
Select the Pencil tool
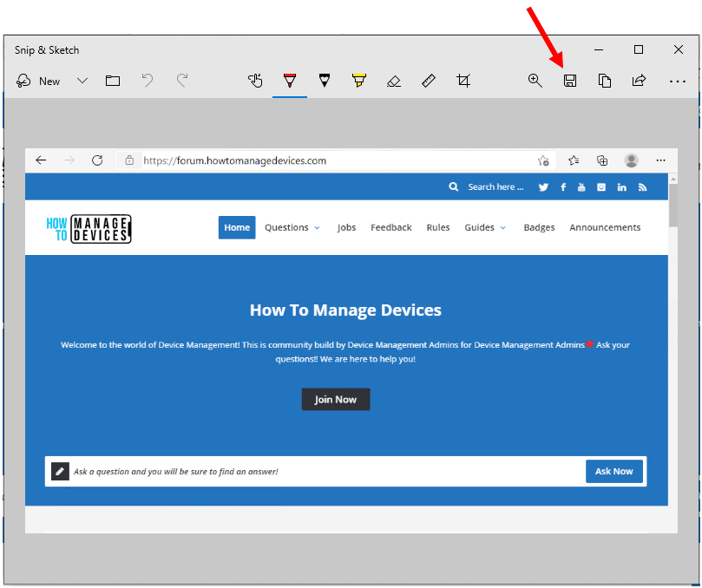325,81
